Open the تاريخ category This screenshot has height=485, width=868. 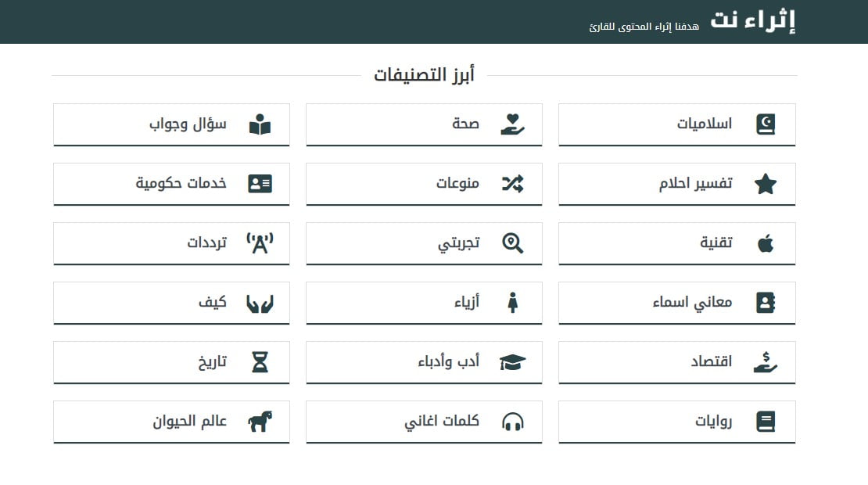pyautogui.click(x=171, y=362)
